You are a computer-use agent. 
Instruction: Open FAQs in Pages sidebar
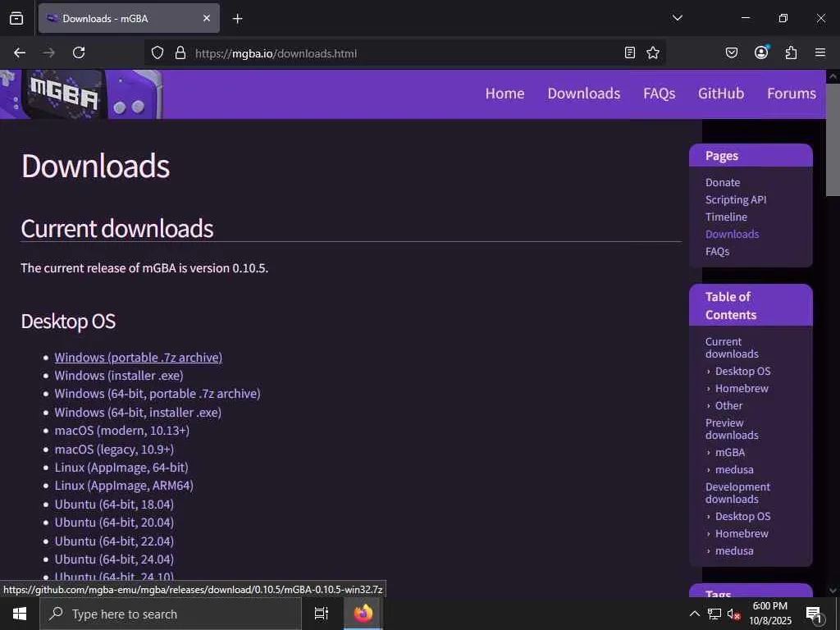tap(717, 251)
